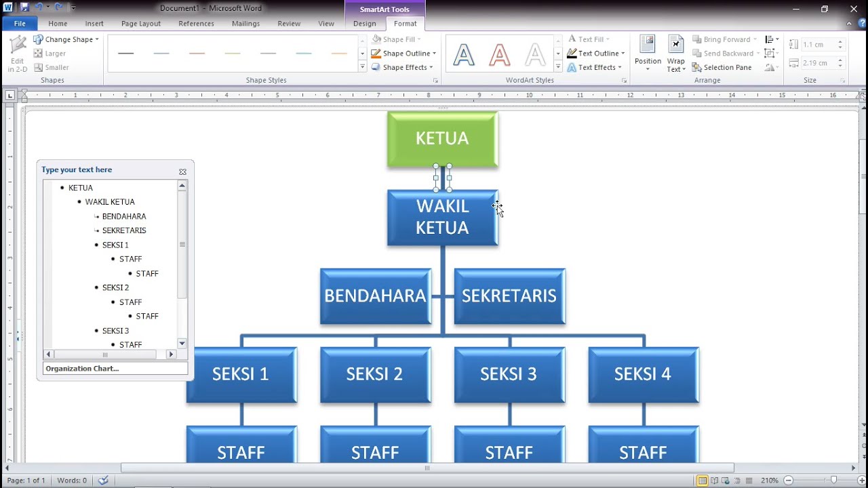868x488 pixels.
Task: Expand the WordArt Styles gallery More arrow
Action: click(558, 67)
